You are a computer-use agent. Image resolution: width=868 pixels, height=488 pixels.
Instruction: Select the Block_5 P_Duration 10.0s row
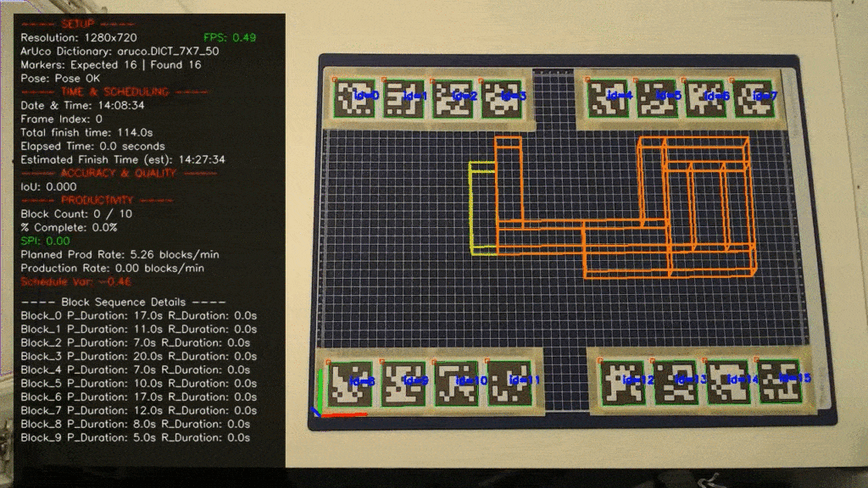pos(139,384)
